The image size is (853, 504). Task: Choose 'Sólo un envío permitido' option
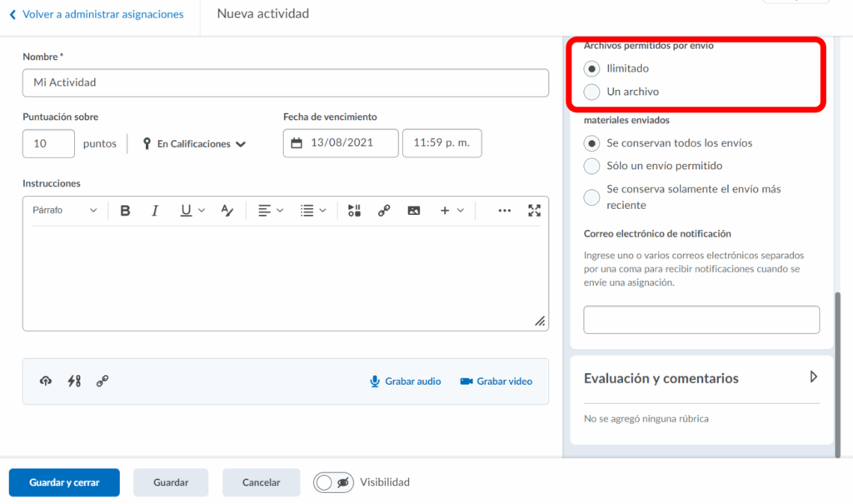pyautogui.click(x=591, y=166)
